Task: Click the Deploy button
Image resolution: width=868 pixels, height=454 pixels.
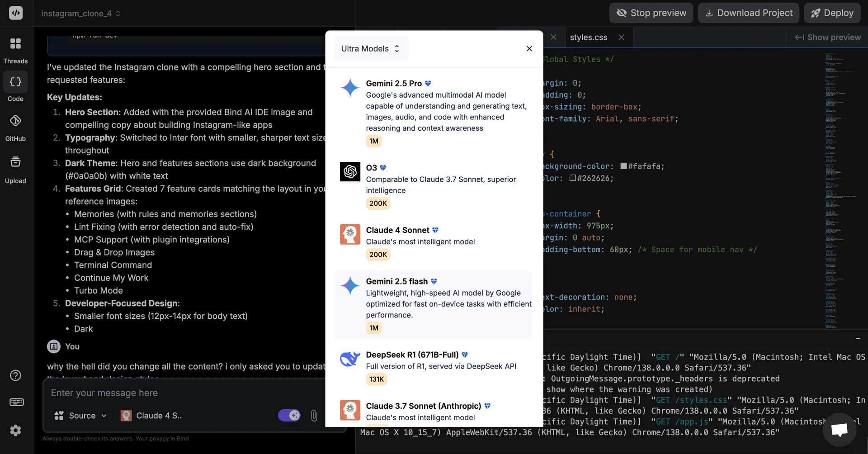Action: pyautogui.click(x=832, y=13)
